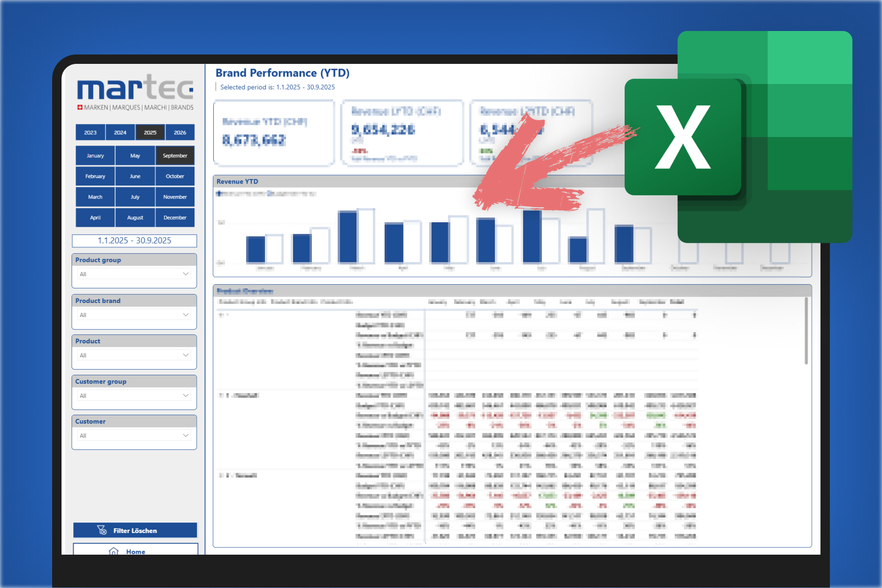Image resolution: width=882 pixels, height=588 pixels.
Task: Click the clear-filter funnel icon
Action: [x=102, y=530]
